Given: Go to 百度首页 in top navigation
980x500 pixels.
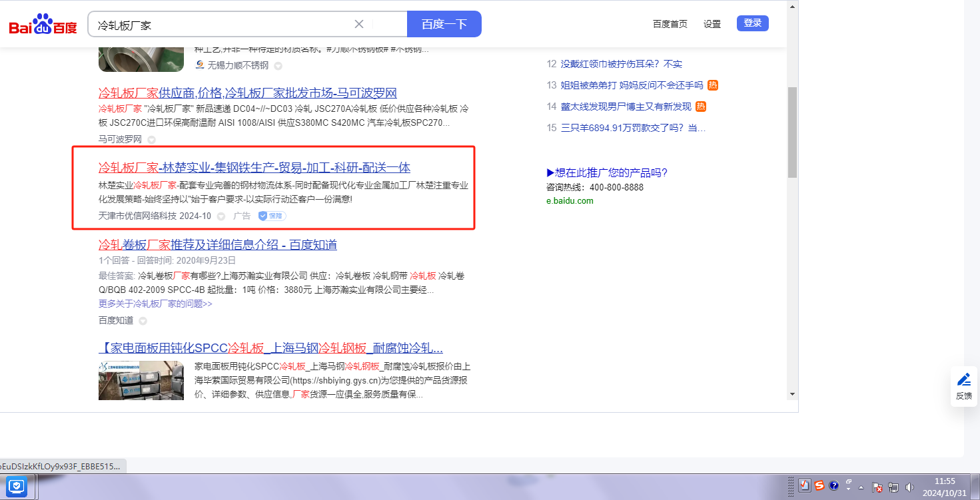Looking at the screenshot, I should click(670, 24).
